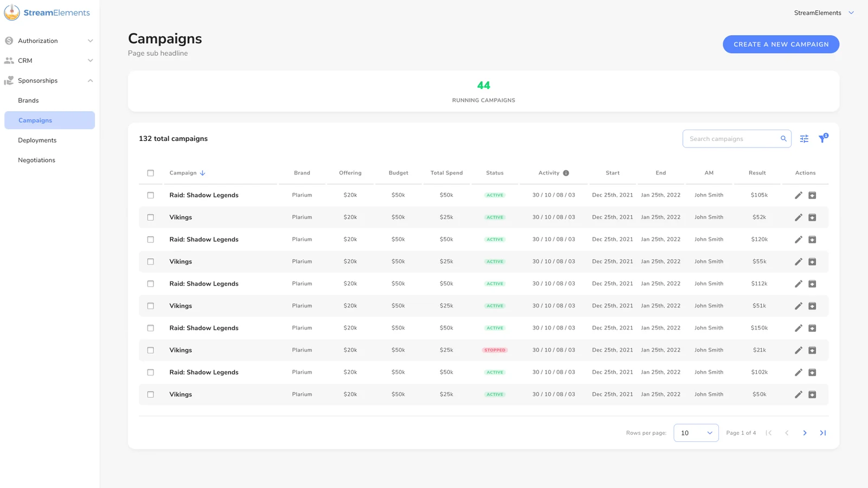Screen dimensions: 868x488
Task: Archive the first Raid: Shadow Legends campaign
Action: (812, 195)
